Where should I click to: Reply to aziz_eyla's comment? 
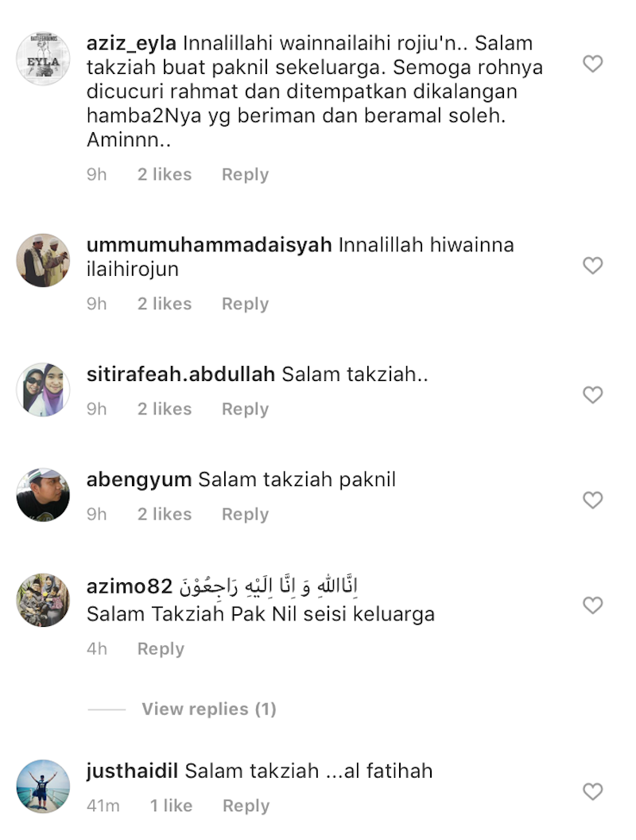pyautogui.click(x=245, y=175)
